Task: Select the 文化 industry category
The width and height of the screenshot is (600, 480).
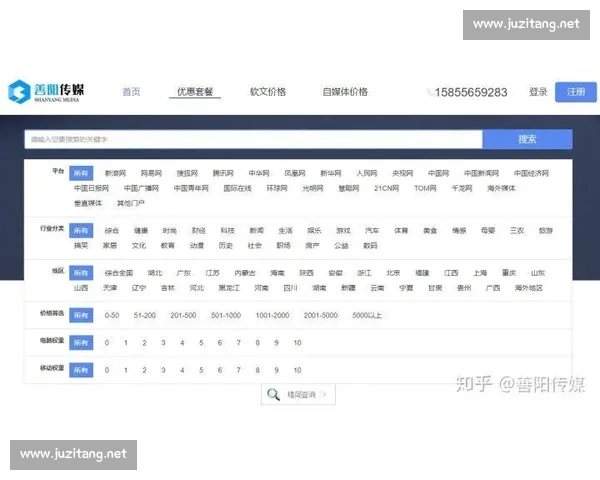Action: click(139, 246)
